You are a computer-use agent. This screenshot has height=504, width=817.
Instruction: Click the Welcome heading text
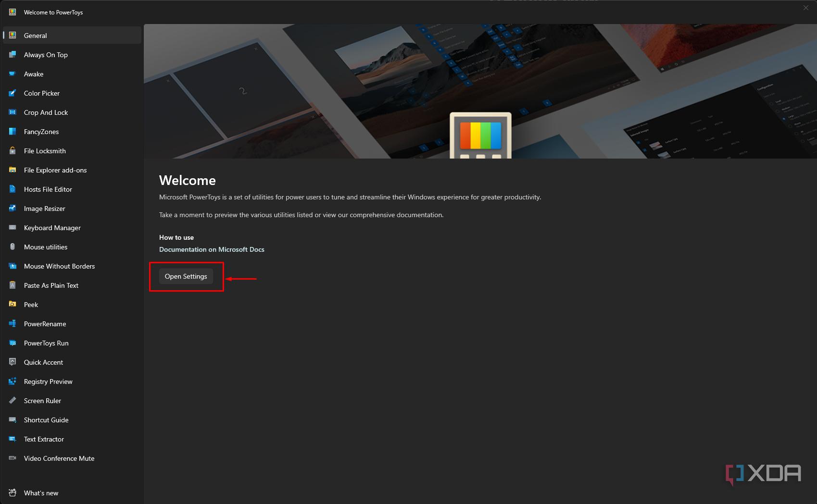[188, 180]
